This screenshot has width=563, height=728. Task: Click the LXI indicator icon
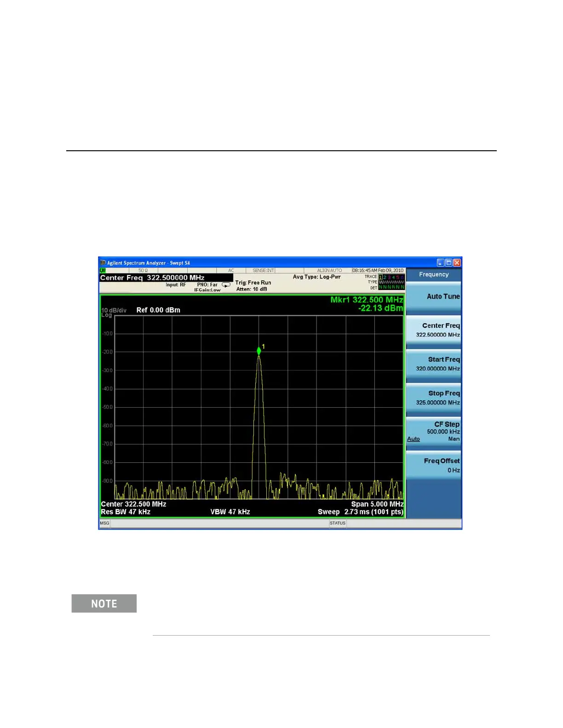(103, 270)
